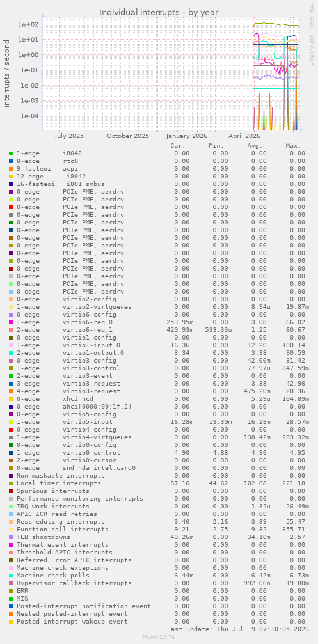Click the color swatch next to i801_smbus

11,184
